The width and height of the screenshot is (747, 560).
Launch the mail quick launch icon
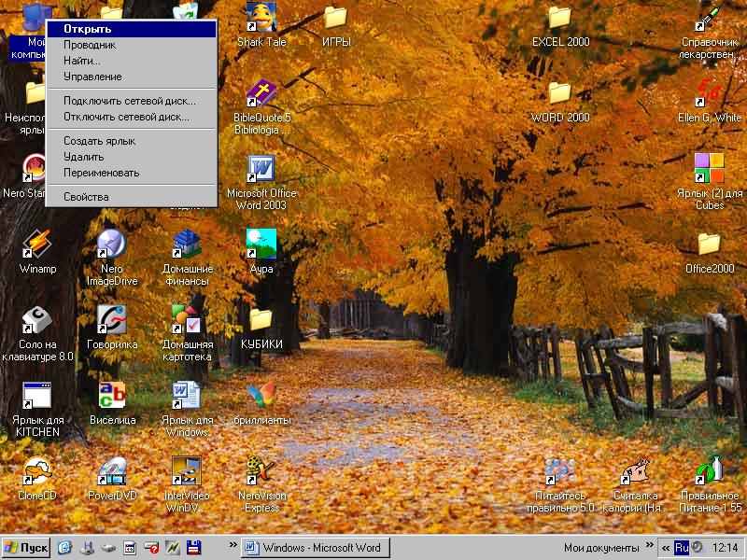point(64,548)
